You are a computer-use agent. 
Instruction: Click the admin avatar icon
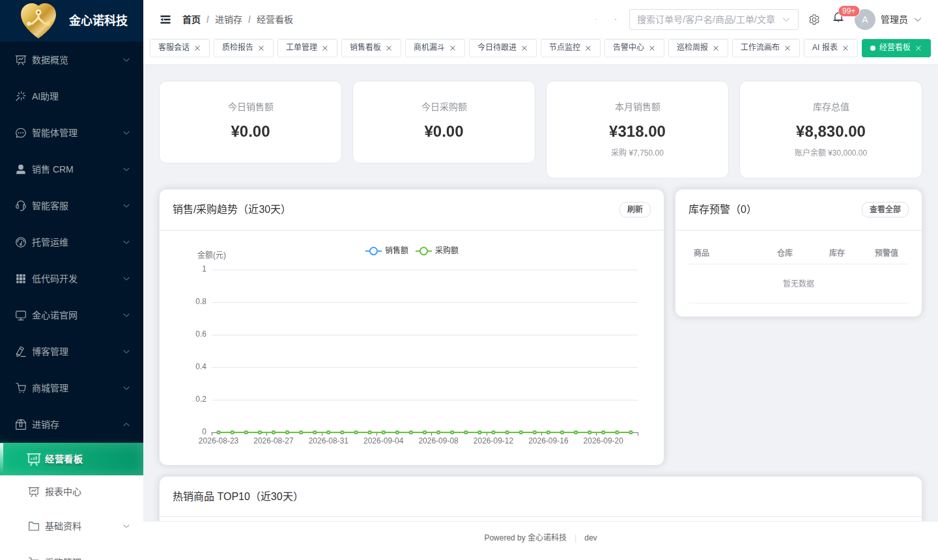[865, 20]
